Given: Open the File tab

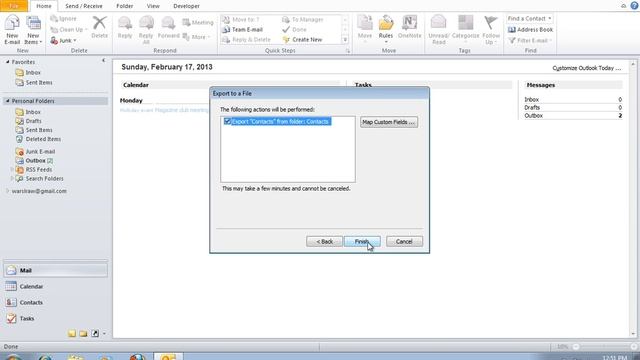Looking at the screenshot, I should point(14,6).
